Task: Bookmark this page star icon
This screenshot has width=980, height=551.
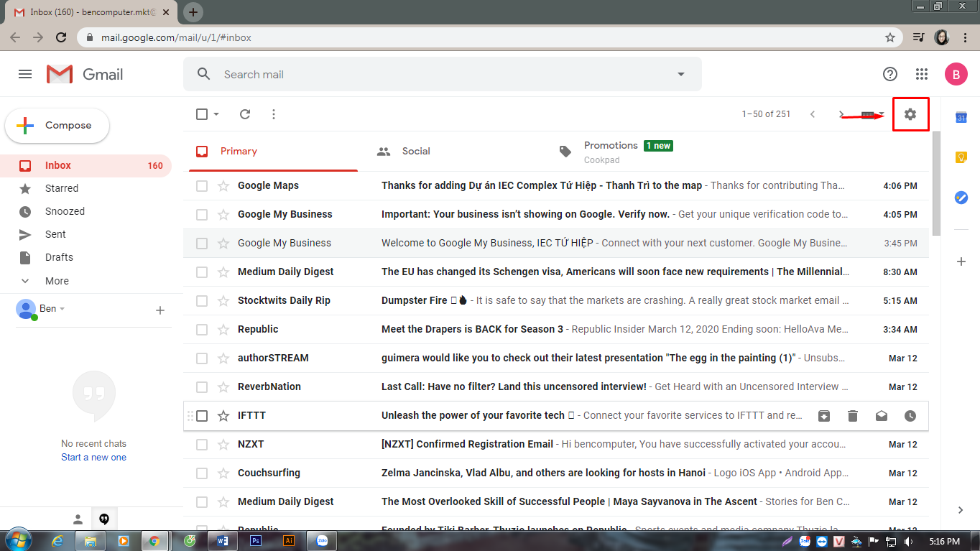Action: (x=890, y=37)
